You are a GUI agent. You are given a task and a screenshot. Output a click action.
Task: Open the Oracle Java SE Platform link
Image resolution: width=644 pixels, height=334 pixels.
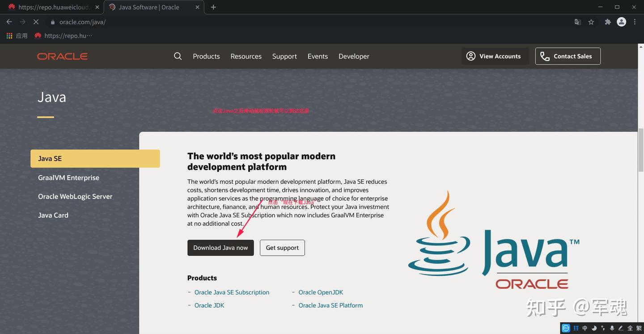(330, 305)
